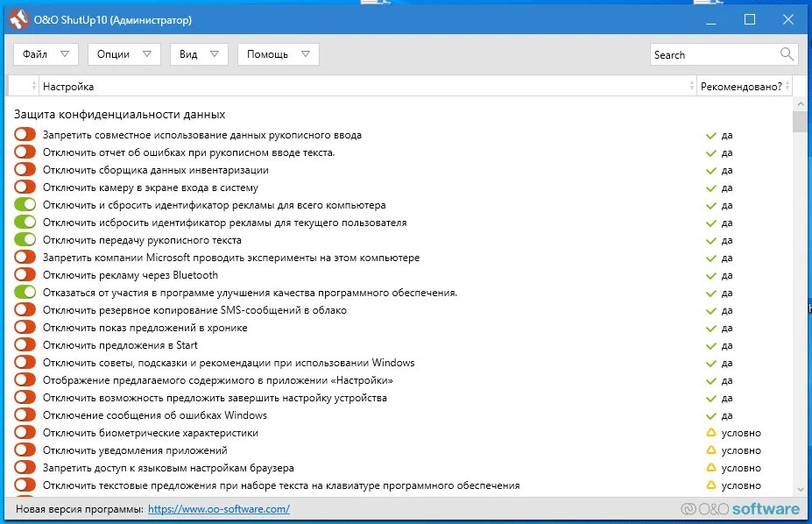Viewport: 812px width, 524px height.
Task: Enable Отключить рекламу через Bluetooth switch
Action: tap(25, 274)
